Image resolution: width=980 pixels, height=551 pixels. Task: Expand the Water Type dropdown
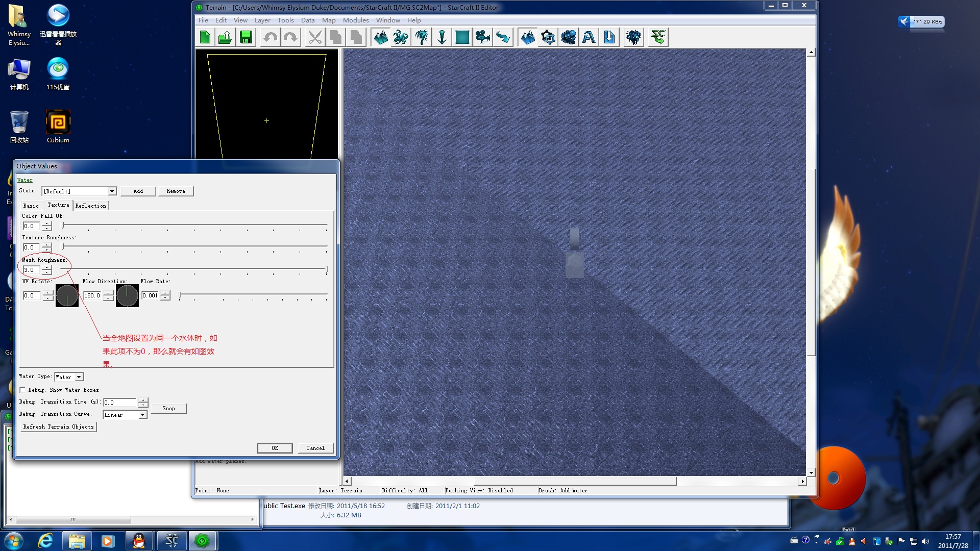point(79,377)
